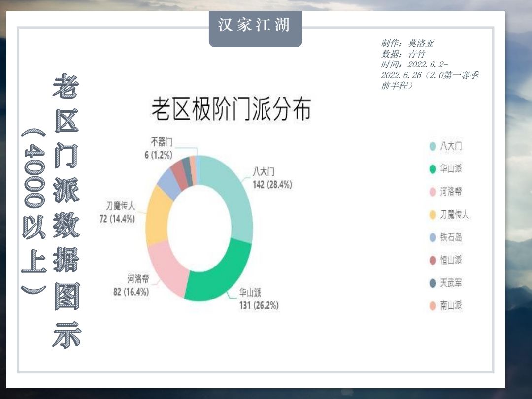Click the 恒山派 legend color dot
The height and width of the screenshot is (399, 532).
[x=432, y=260]
